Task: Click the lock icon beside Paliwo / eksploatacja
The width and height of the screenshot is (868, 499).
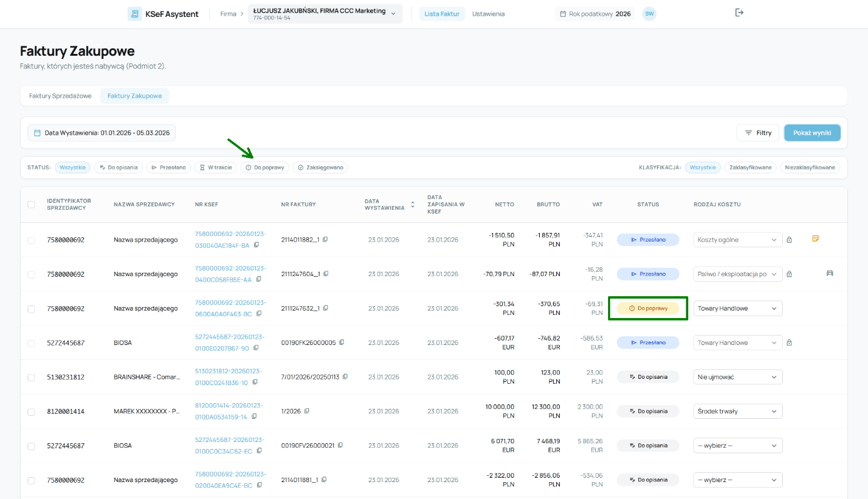Action: click(789, 274)
